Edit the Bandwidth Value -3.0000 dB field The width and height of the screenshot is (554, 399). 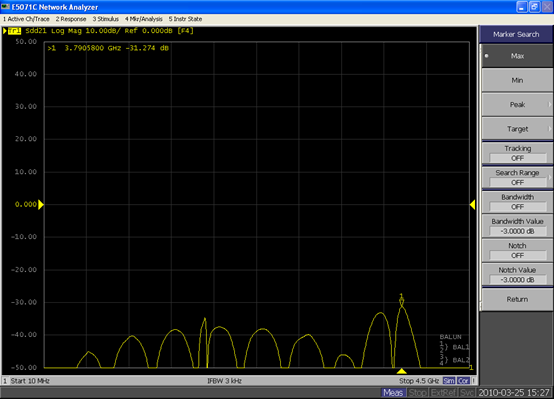point(518,231)
